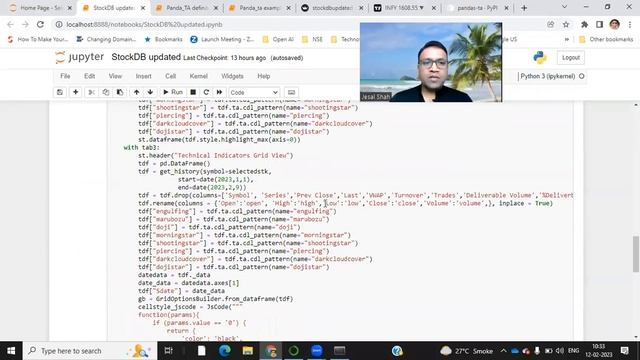Screen dimensions: 640x360
Task: Go back in browser history
Action: click(11, 24)
